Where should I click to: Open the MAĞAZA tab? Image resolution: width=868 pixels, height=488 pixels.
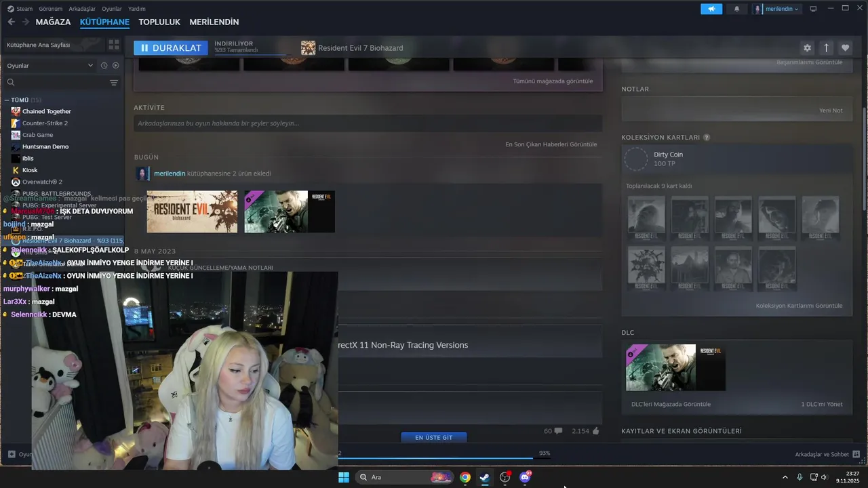click(x=53, y=22)
